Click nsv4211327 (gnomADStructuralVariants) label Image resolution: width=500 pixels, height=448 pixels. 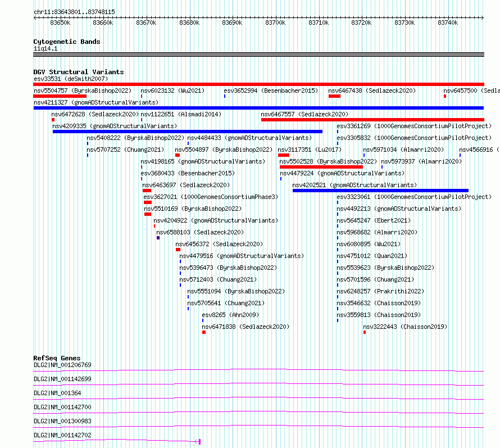pyautogui.click(x=96, y=102)
